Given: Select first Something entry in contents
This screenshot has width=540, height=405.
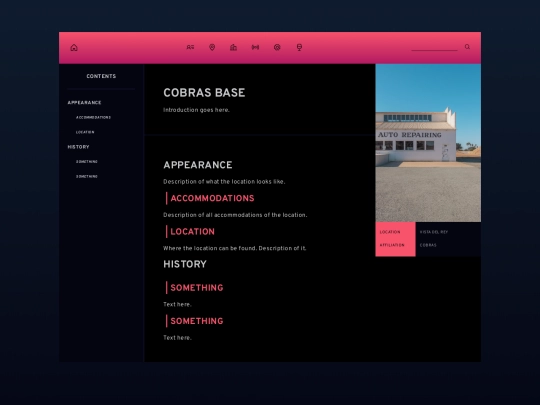Looking at the screenshot, I should pyautogui.click(x=87, y=162).
